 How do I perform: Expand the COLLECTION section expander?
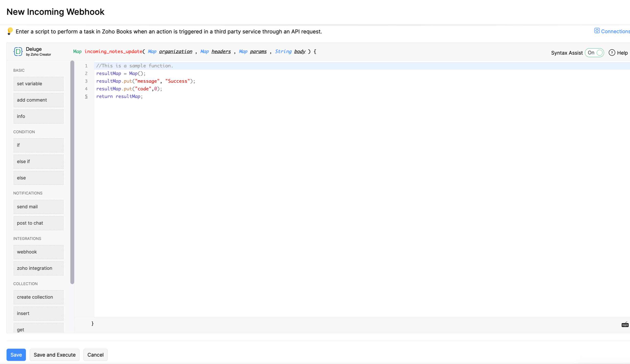pos(25,283)
